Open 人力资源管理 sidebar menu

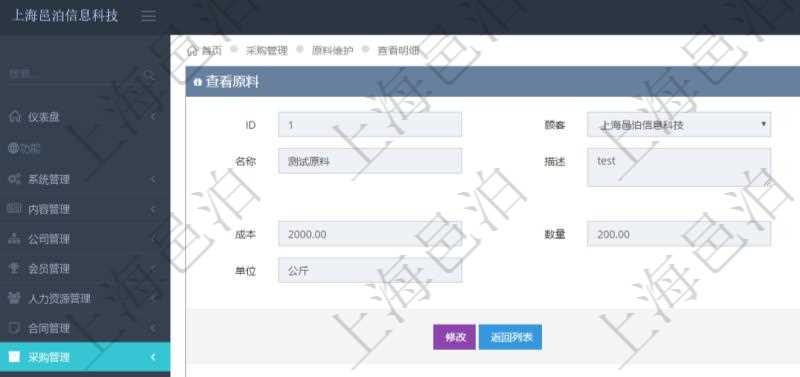(x=85, y=298)
